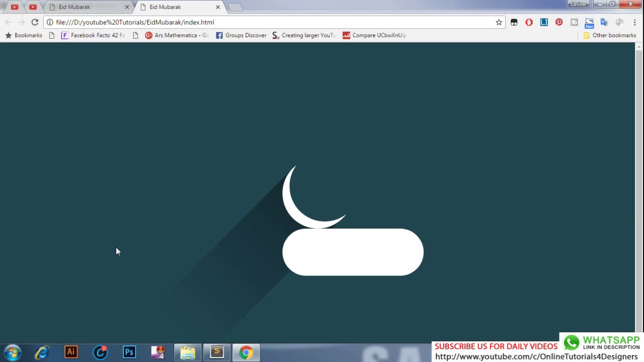Open the untitled bookmark after Bookmarks

click(52, 35)
